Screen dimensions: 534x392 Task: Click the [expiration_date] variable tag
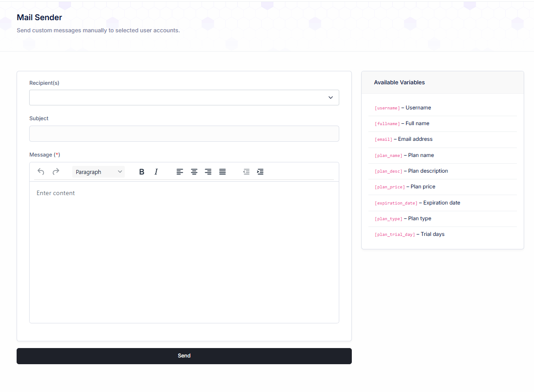click(396, 203)
